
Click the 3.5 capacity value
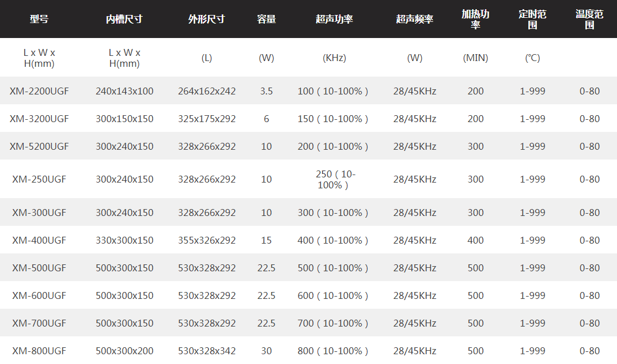click(266, 91)
